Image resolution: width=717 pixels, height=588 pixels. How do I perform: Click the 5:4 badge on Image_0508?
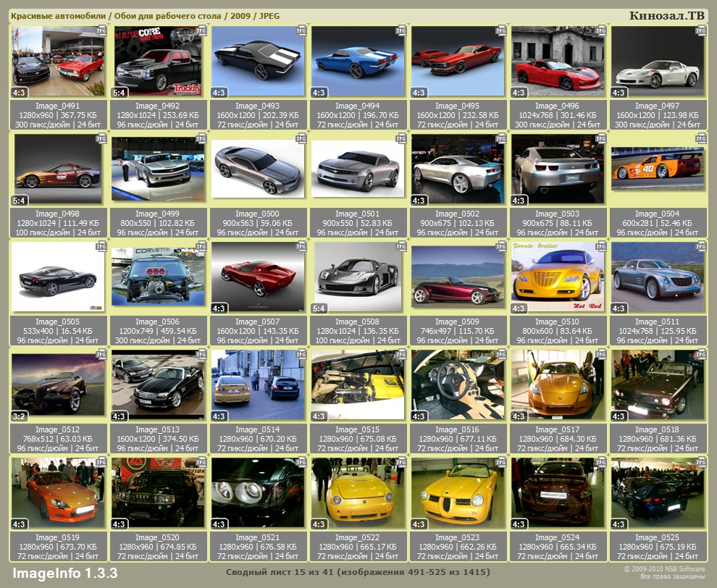click(319, 308)
